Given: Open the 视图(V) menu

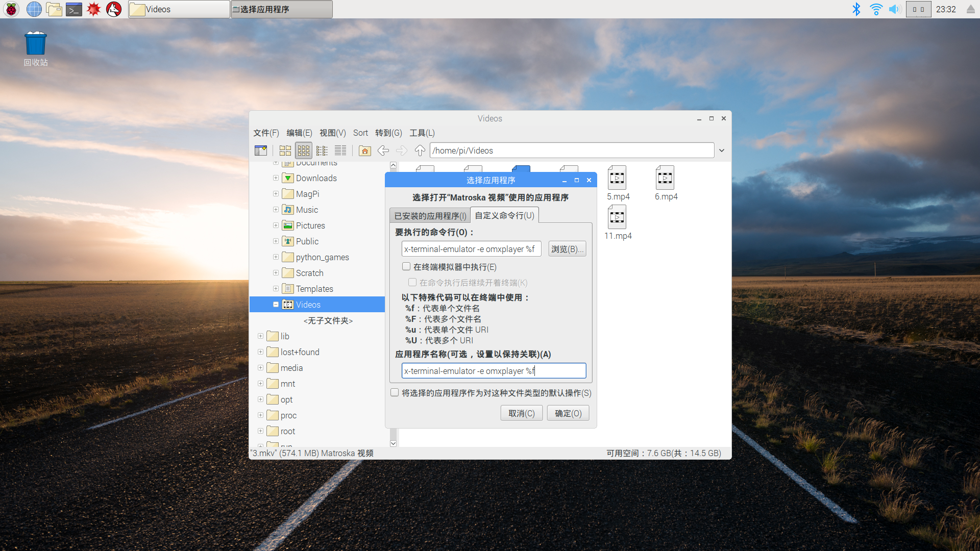Looking at the screenshot, I should 332,132.
